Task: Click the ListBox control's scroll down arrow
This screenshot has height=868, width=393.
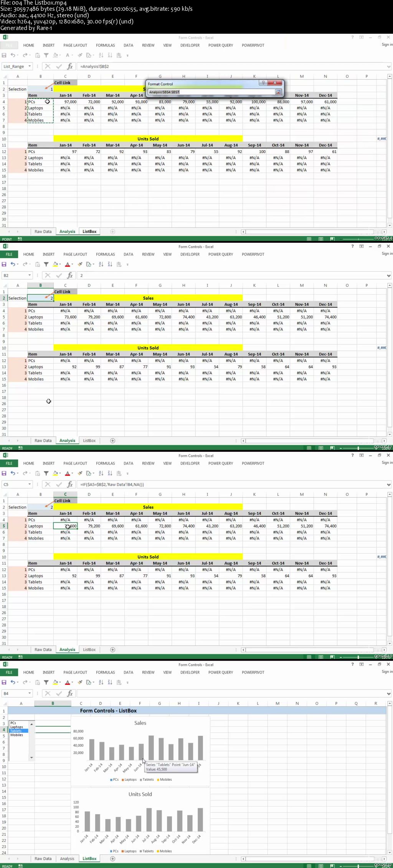Action: pyautogui.click(x=31, y=758)
